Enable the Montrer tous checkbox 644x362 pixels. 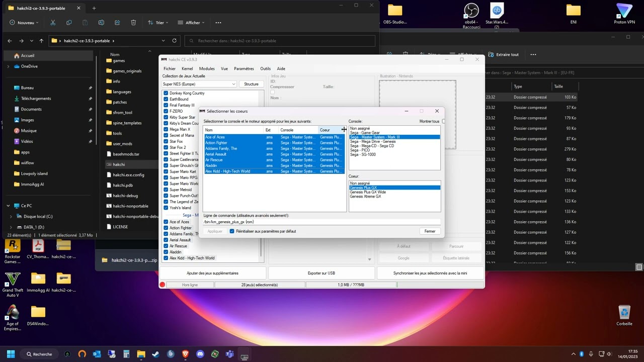443,121
